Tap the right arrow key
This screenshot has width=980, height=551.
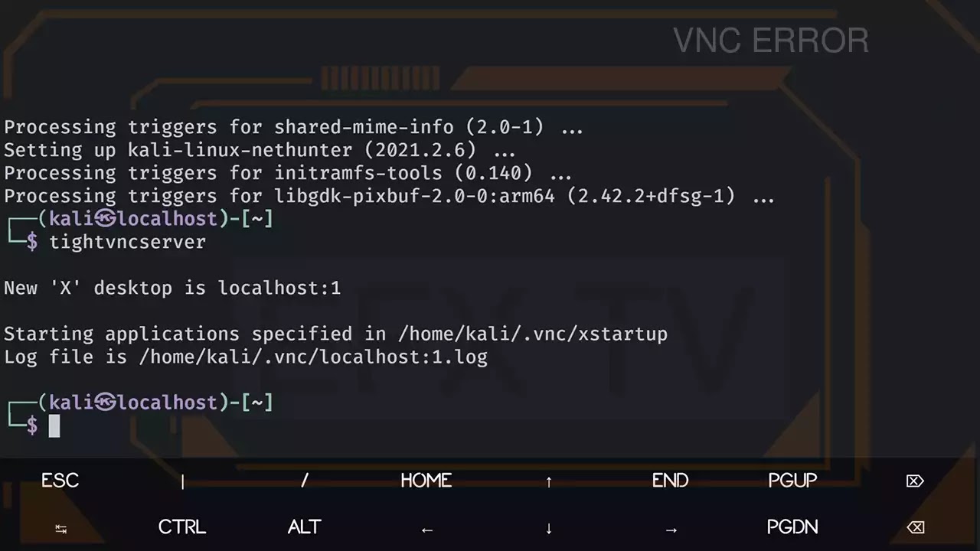[671, 529]
